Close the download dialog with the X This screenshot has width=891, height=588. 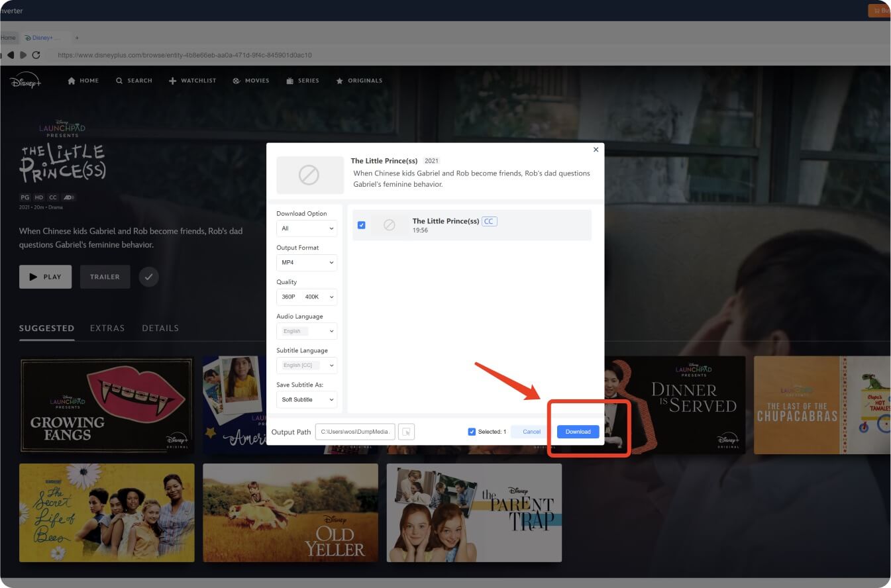point(596,150)
